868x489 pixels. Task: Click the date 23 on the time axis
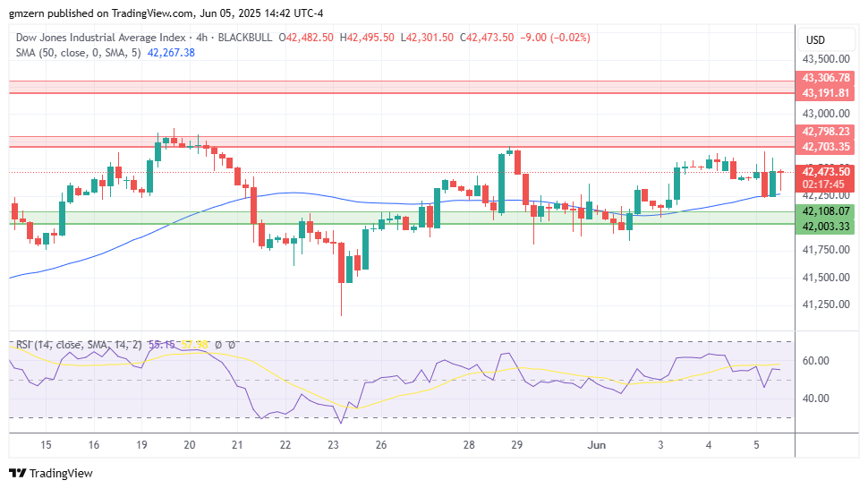click(333, 444)
